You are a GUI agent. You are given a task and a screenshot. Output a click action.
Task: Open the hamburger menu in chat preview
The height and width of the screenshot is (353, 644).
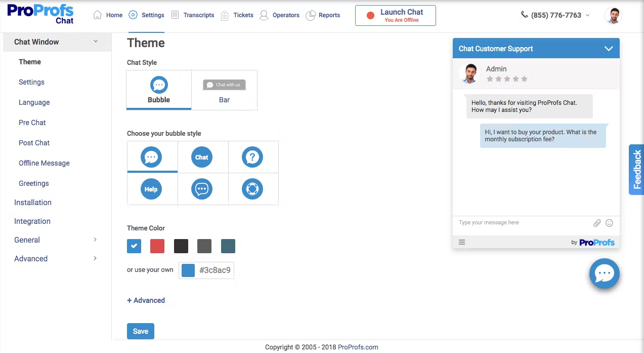pyautogui.click(x=462, y=242)
